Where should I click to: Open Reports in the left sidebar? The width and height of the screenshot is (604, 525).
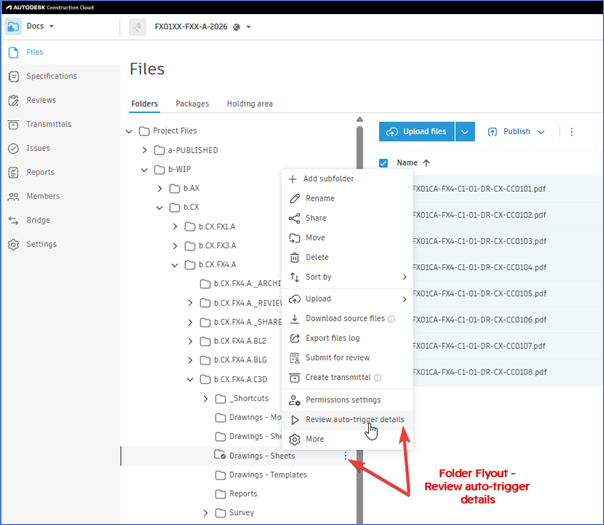[40, 172]
